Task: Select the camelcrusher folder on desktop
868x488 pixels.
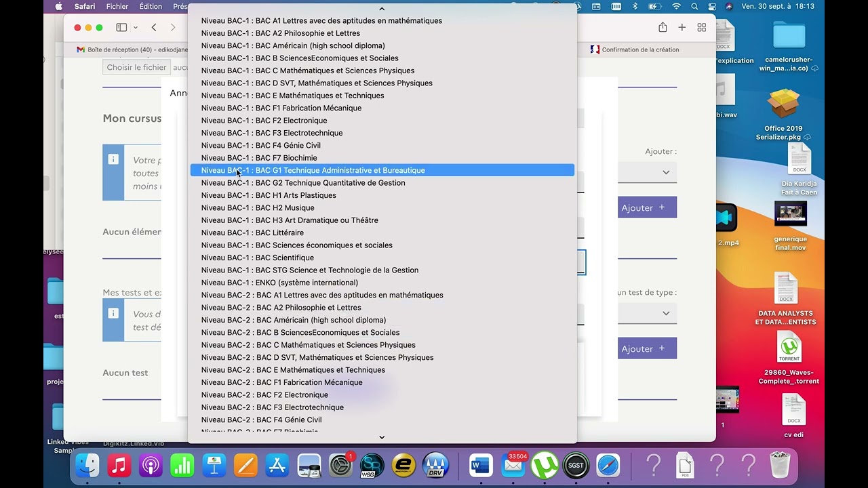Action: [x=789, y=46]
